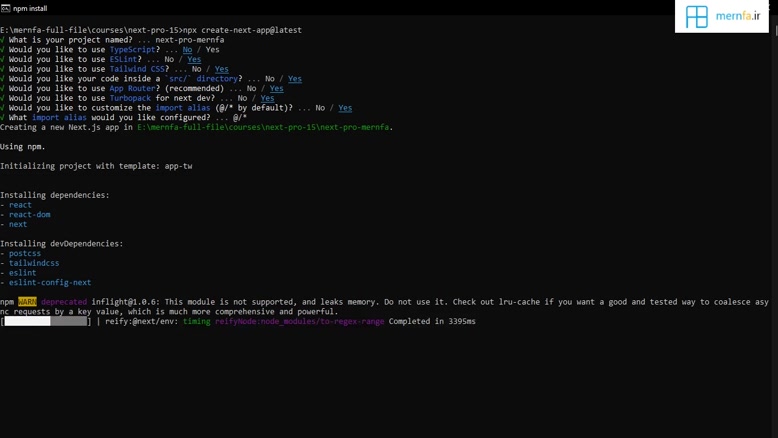Click the 'Tailwind CSS' text
Image resolution: width=778 pixels, height=438 pixels.
pos(137,69)
